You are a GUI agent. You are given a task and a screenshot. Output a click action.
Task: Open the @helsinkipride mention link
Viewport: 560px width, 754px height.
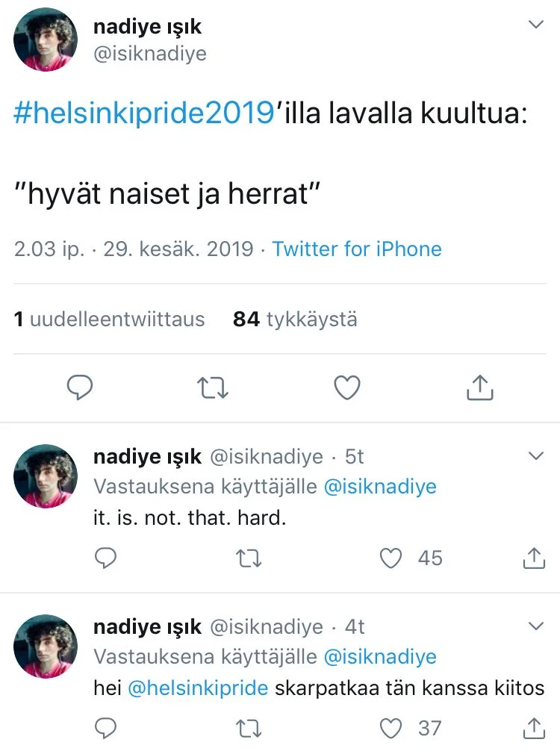(x=198, y=688)
